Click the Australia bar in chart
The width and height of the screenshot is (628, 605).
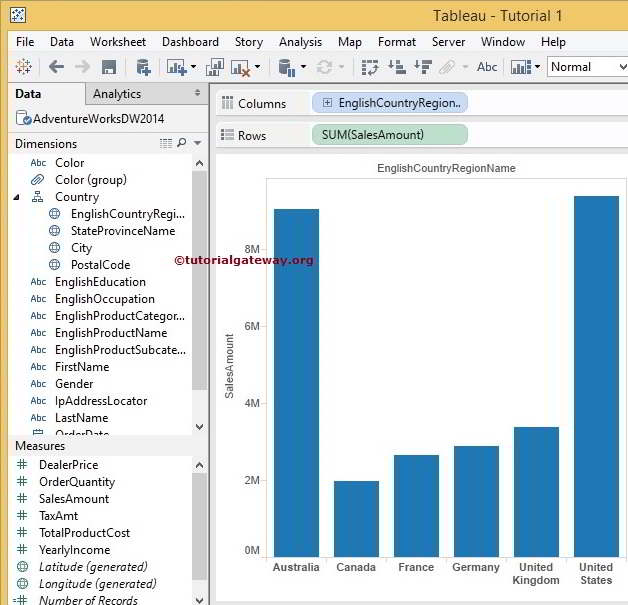[x=296, y=382]
